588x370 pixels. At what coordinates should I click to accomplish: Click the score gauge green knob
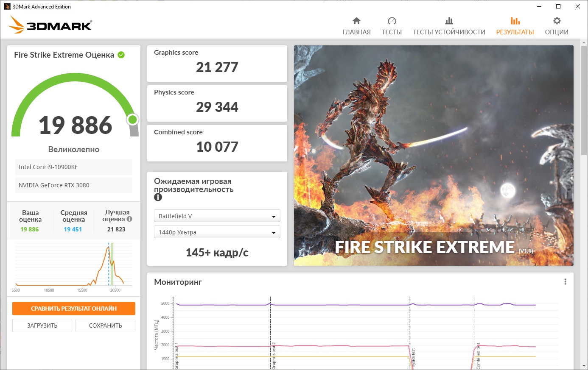[x=133, y=120]
